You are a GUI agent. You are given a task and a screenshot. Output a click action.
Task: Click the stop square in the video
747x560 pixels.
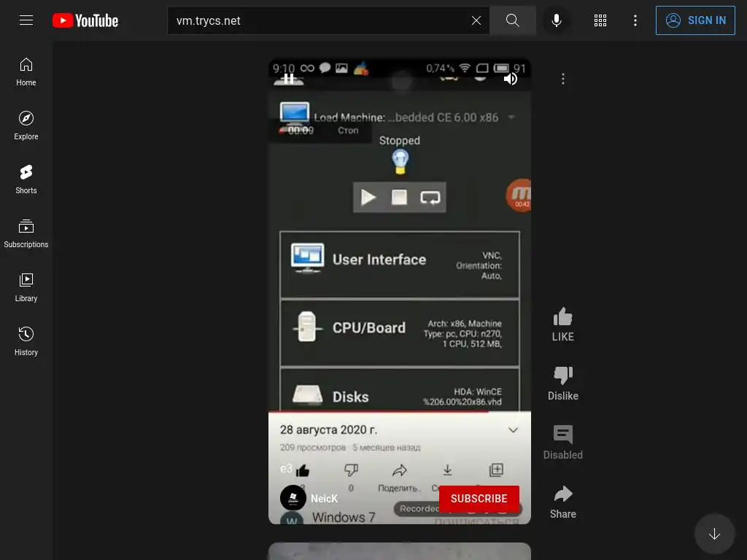[399, 197]
